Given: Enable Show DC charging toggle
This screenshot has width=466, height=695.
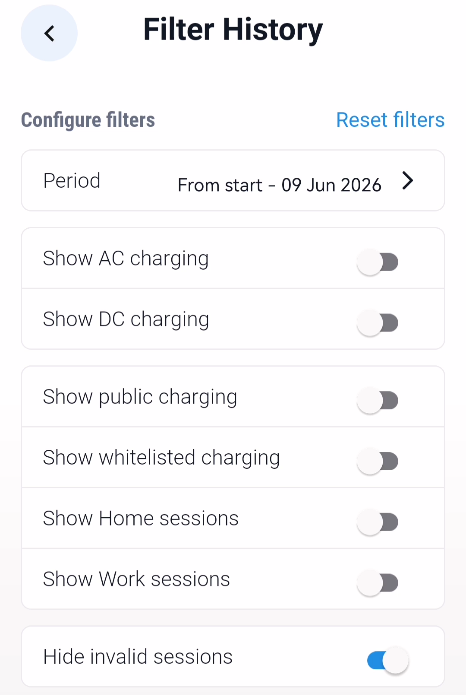Looking at the screenshot, I should pos(377,323).
